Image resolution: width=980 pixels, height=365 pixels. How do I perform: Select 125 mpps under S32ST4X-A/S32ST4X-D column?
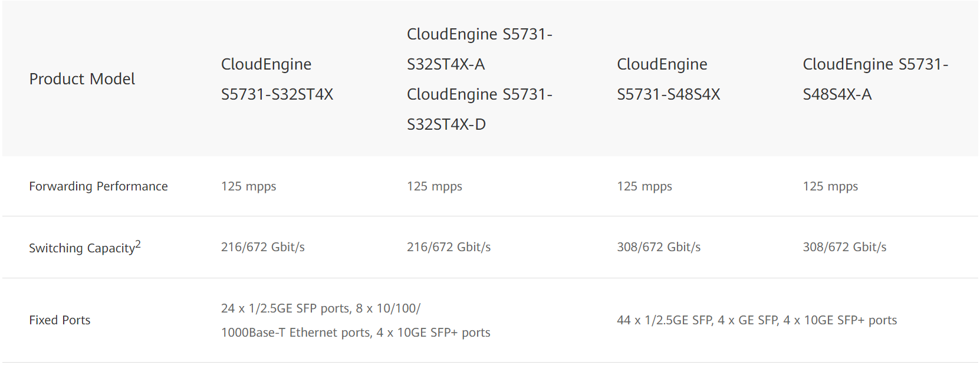pos(434,186)
